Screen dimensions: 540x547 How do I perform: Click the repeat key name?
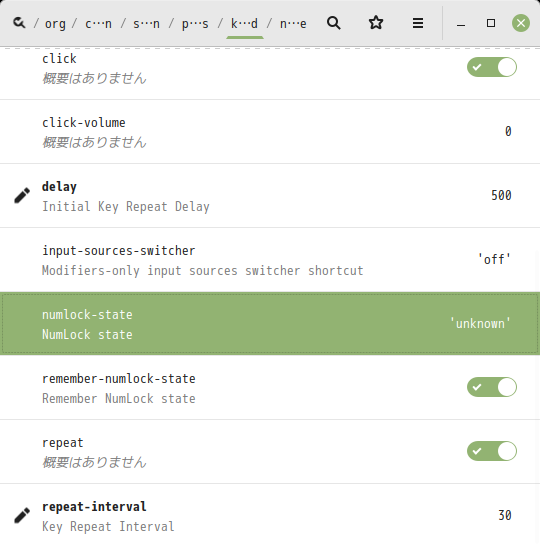point(63,443)
